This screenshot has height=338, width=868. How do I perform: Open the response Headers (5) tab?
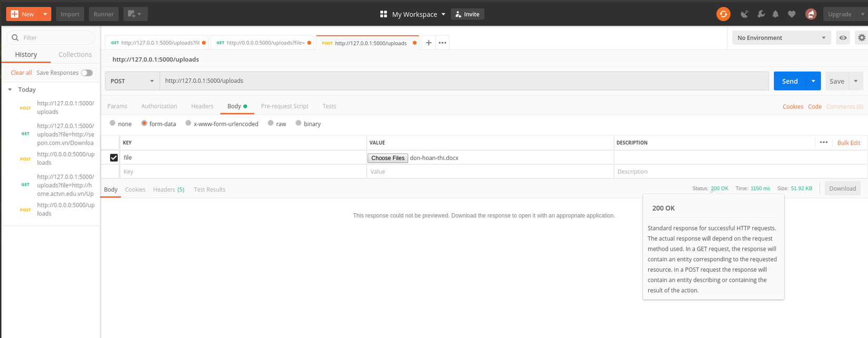pos(168,190)
